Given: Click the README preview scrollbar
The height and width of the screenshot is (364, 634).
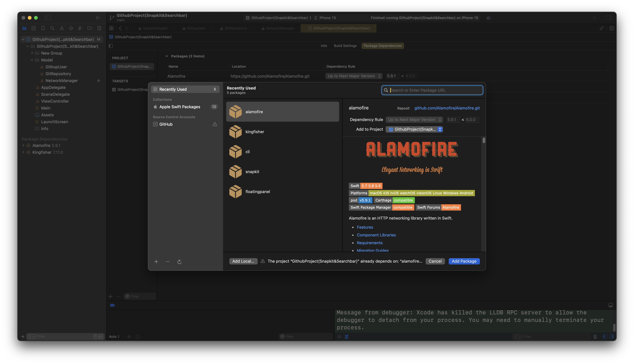Looking at the screenshot, I should 484,140.
